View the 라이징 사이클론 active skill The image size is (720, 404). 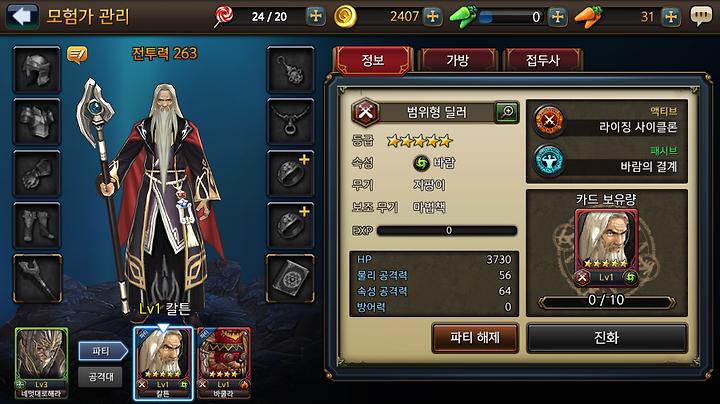pos(607,121)
